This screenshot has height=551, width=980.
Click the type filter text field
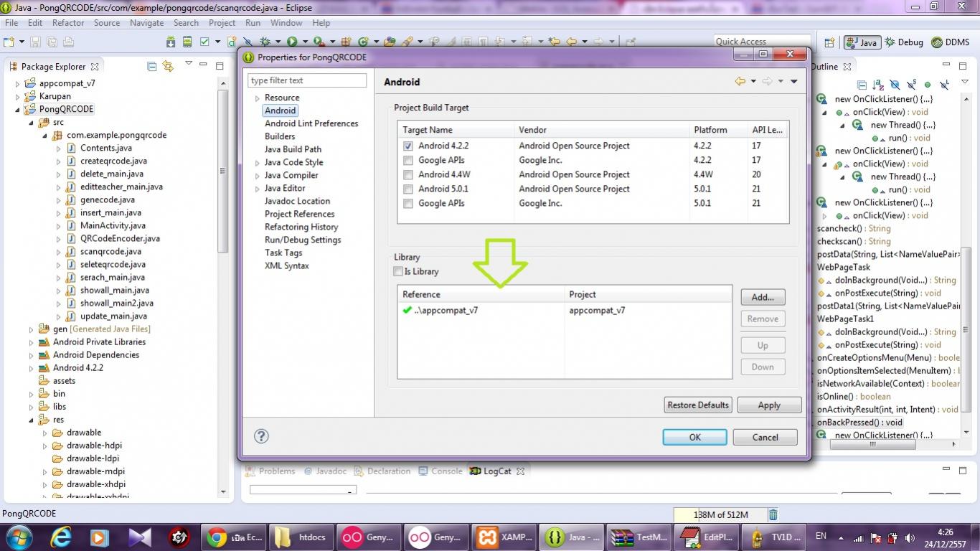307,80
